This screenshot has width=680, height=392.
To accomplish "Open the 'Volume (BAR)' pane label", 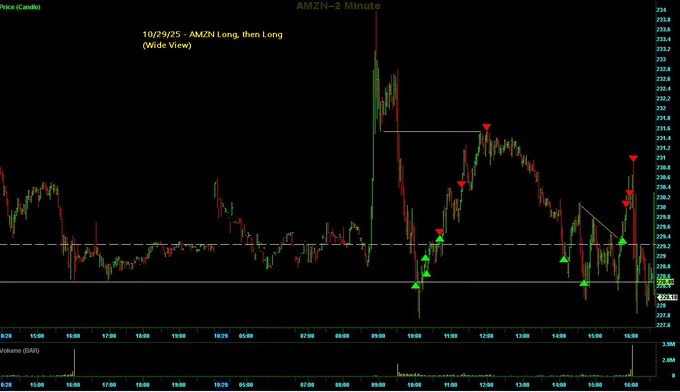I will 20,350.
